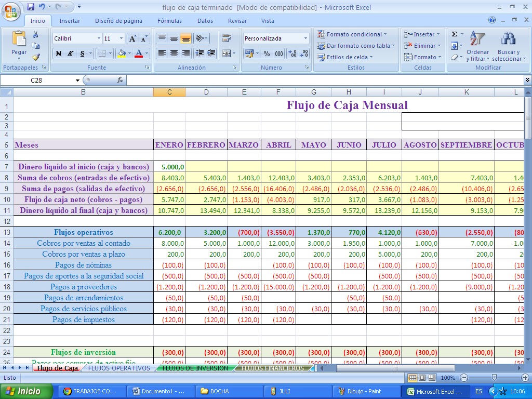Click the Fill down arrow icon
This screenshot has height=399, width=532.
[454, 46]
